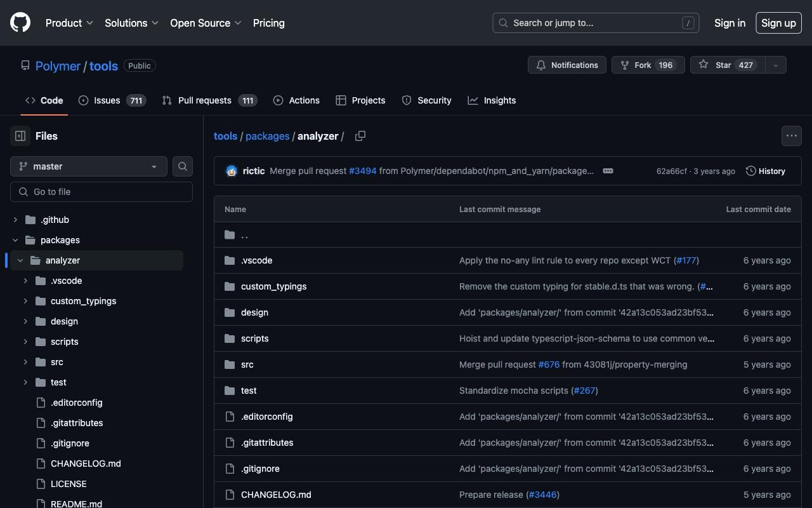
Task: Expand the design folder in sidebar
Action: [x=25, y=321]
